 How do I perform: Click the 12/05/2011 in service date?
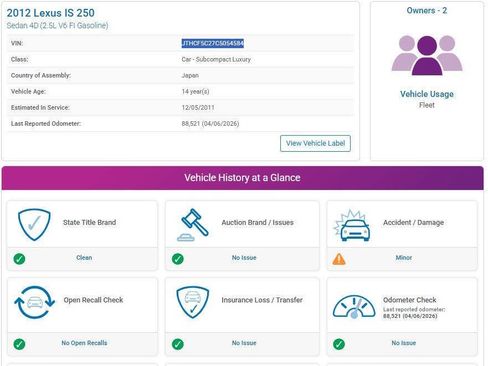click(x=198, y=107)
